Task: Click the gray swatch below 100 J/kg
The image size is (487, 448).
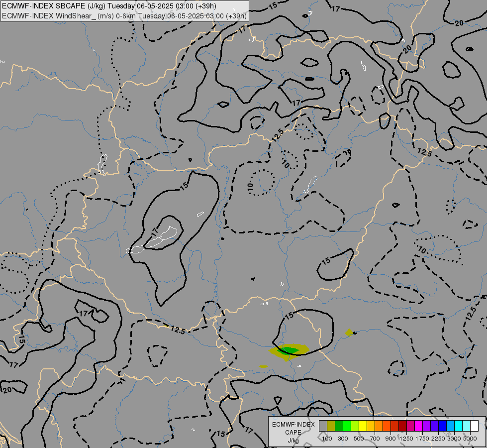Action: [x=323, y=426]
